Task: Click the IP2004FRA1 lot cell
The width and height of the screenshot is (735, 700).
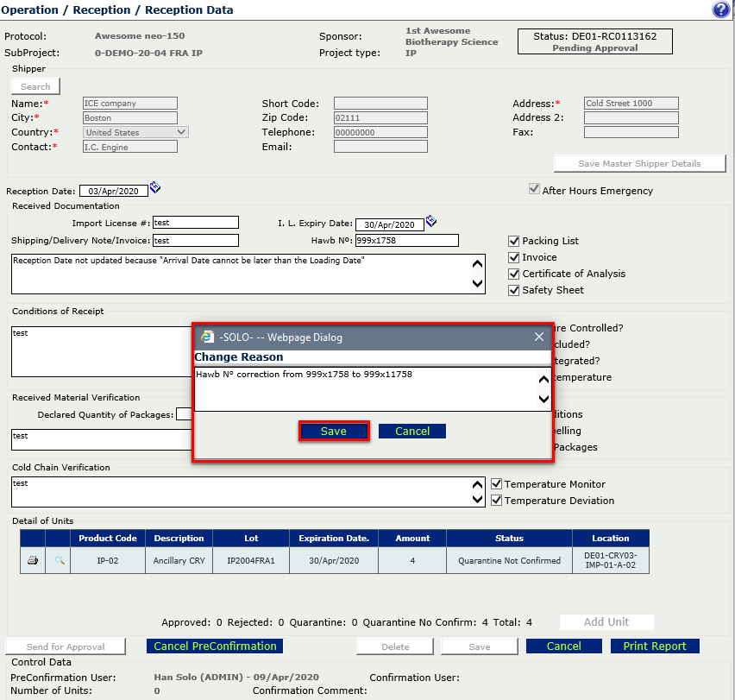Action: point(251,560)
